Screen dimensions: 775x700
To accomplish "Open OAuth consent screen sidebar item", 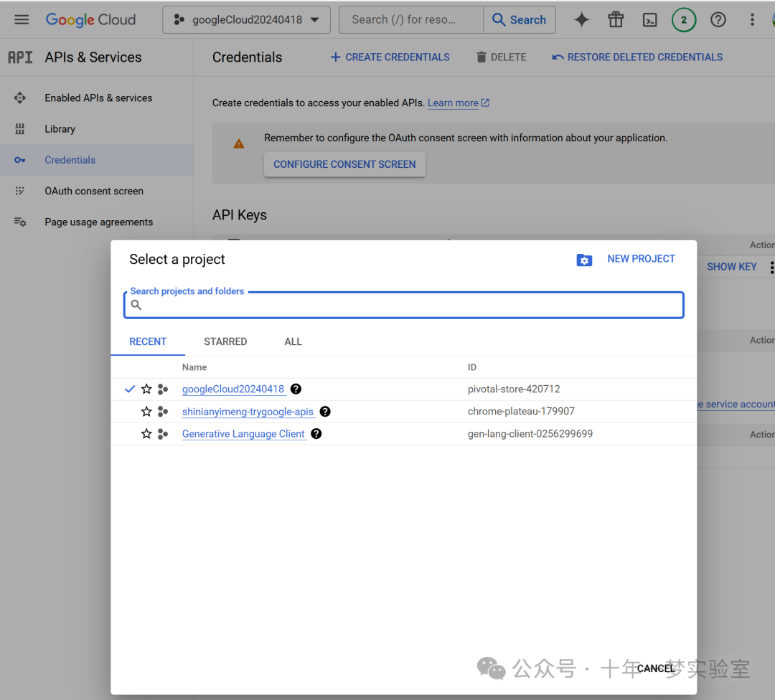I will (x=94, y=191).
